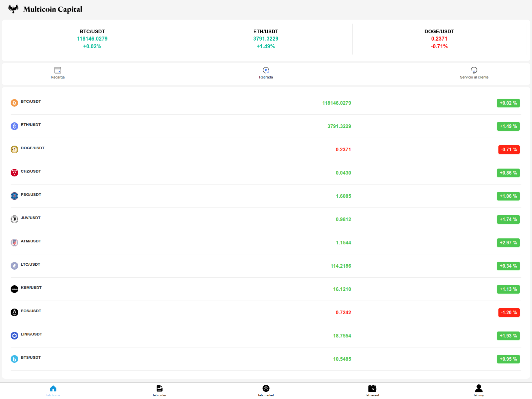Click the +1.93 % badge for LINK/USDT
The height and width of the screenshot is (399, 532).
tap(508, 336)
